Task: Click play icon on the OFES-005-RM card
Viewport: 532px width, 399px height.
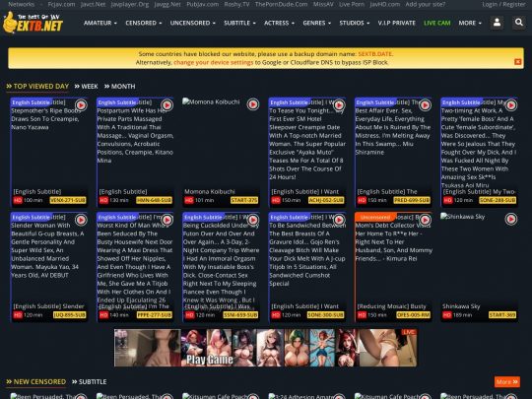Action: [425, 220]
